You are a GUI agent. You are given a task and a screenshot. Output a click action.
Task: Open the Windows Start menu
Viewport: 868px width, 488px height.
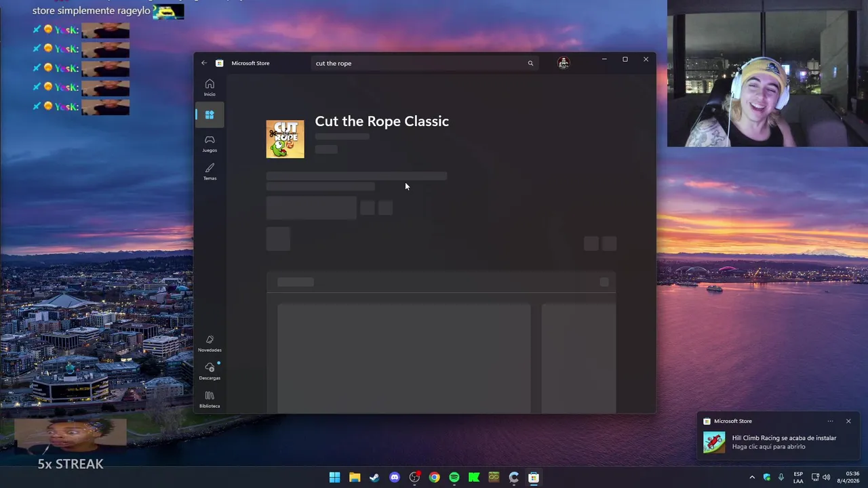[334, 477]
